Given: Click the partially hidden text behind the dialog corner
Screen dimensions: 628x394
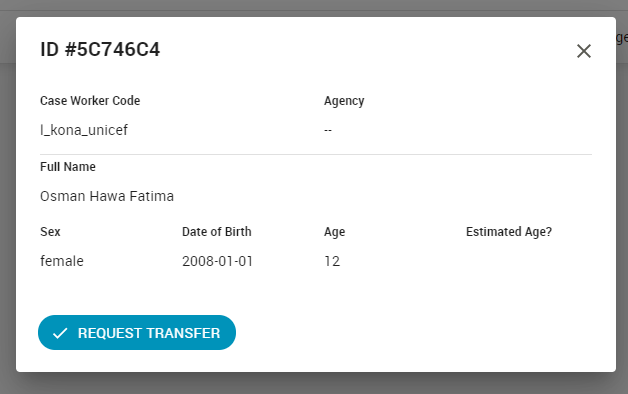Looking at the screenshot, I should point(622,38).
